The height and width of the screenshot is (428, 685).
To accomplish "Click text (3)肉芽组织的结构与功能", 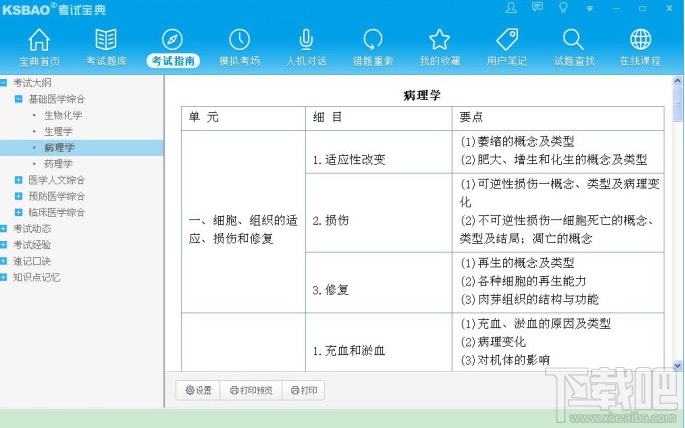I will (529, 299).
